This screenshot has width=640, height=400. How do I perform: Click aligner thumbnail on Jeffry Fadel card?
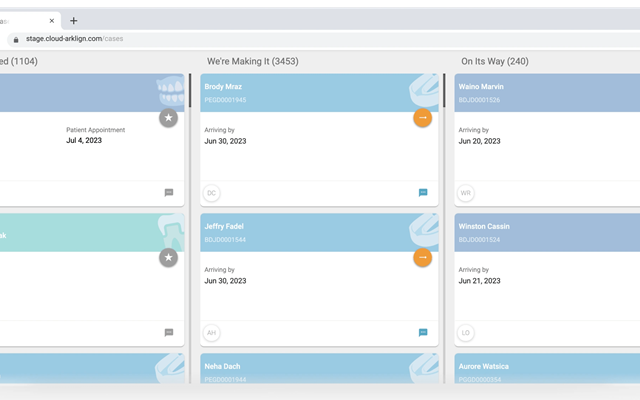coord(424,230)
